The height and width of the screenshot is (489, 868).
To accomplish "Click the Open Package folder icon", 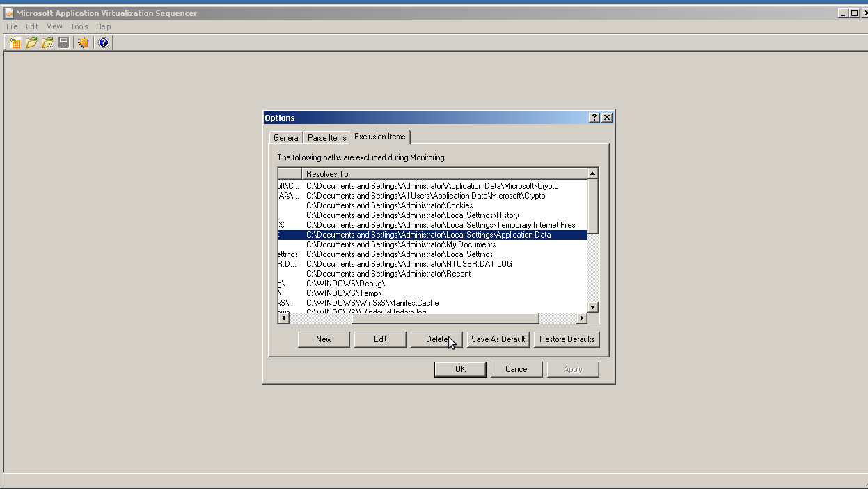I will (x=31, y=42).
